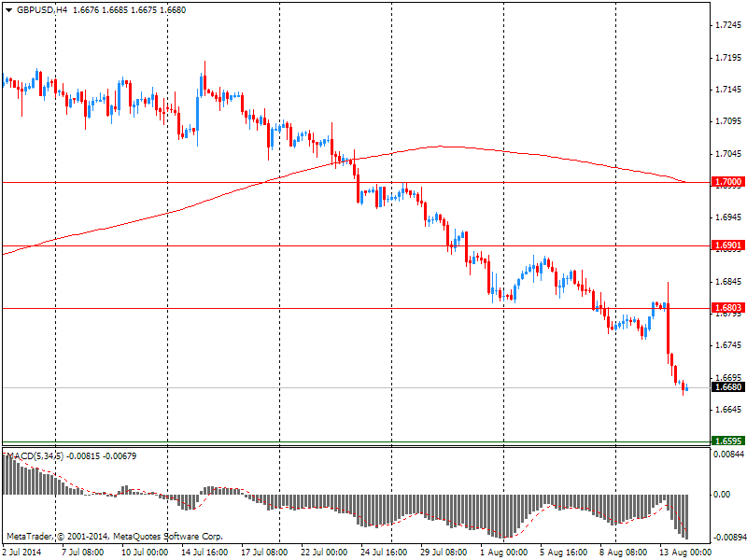Click the 10 Jul 00:00 time label
Image resolution: width=747 pixels, height=560 pixels.
(145, 553)
